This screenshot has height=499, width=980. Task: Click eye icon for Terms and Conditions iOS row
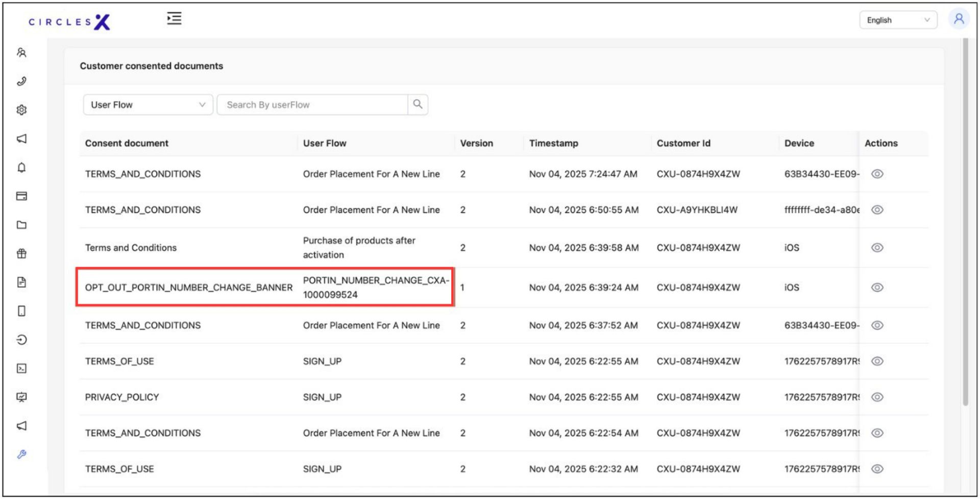click(877, 248)
